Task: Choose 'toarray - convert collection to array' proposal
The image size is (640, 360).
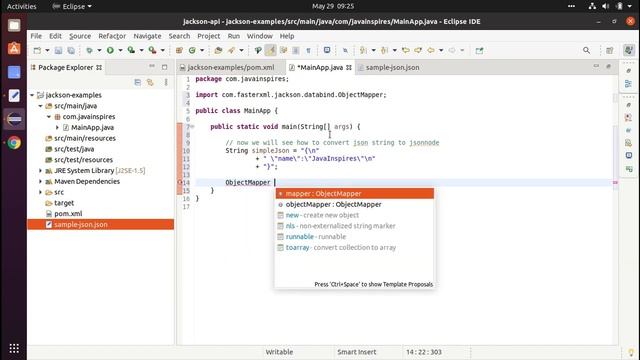Action: (x=355, y=247)
